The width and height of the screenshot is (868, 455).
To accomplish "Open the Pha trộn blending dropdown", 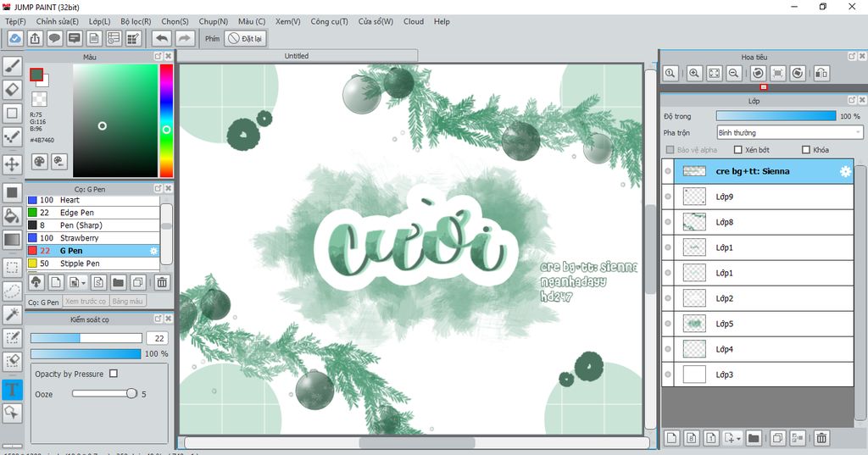I will (790, 132).
